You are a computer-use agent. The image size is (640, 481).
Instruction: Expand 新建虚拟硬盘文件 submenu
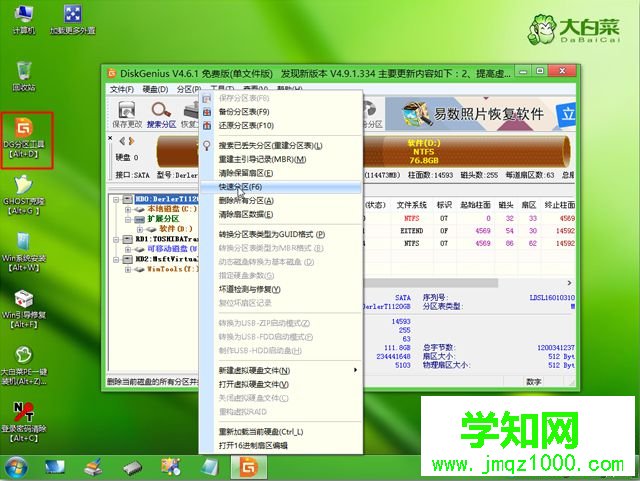(280, 370)
